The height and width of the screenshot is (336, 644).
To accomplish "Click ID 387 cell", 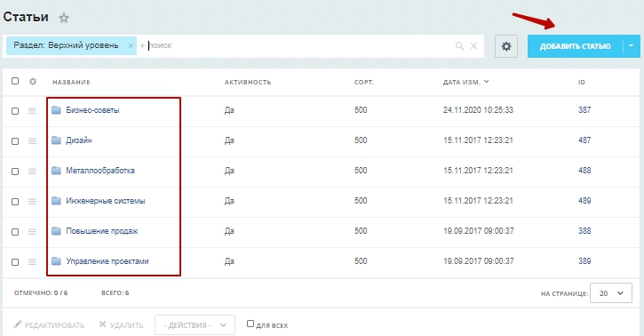I will [584, 110].
